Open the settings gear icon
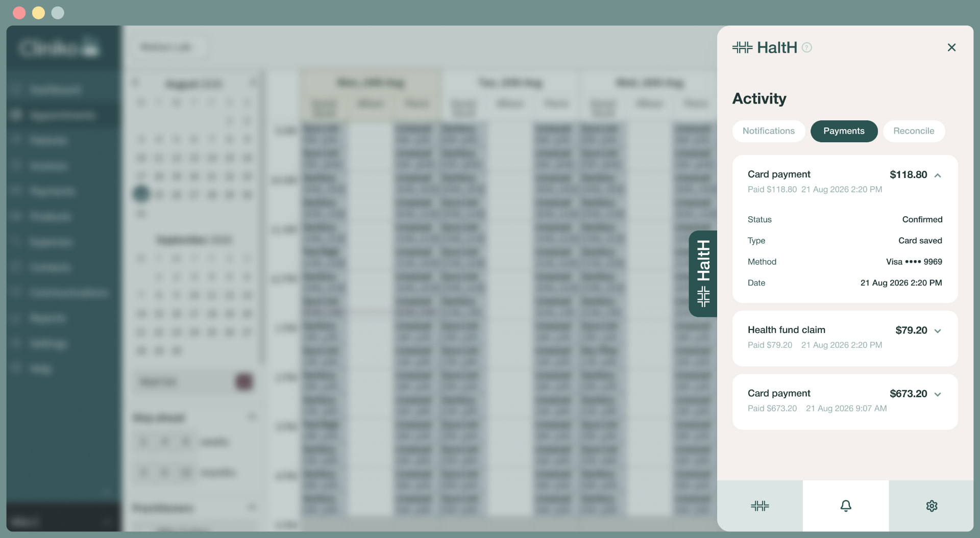Screen dimensions: 980x538 (x=932, y=506)
